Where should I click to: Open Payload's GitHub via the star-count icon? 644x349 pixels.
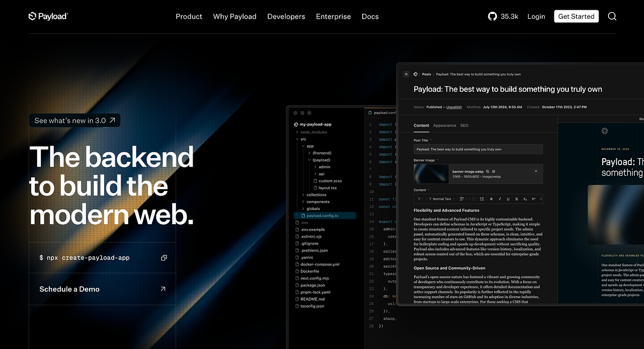tap(492, 16)
